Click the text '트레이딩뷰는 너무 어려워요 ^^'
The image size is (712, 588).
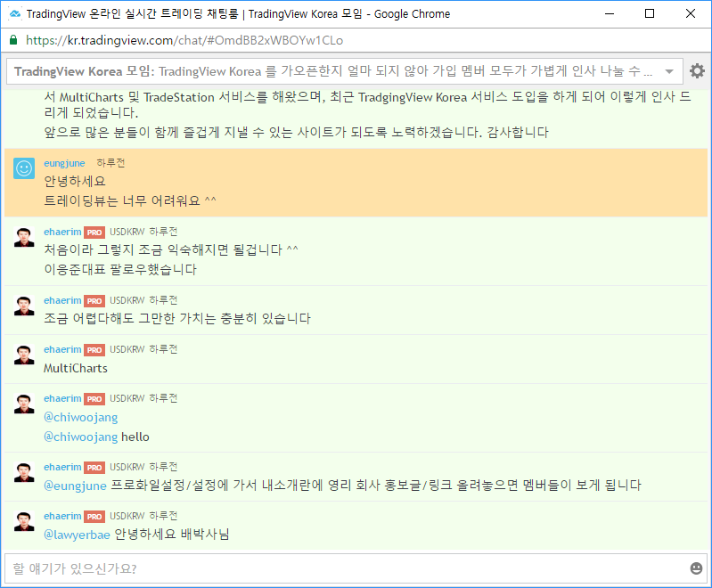click(x=130, y=200)
